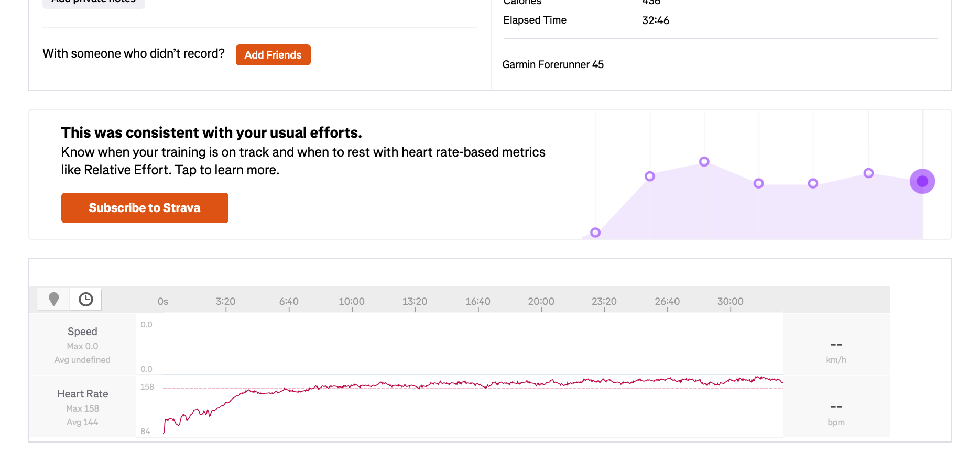The width and height of the screenshot is (980, 464).
Task: Jump to 26:40 on the time axis
Action: point(667,302)
